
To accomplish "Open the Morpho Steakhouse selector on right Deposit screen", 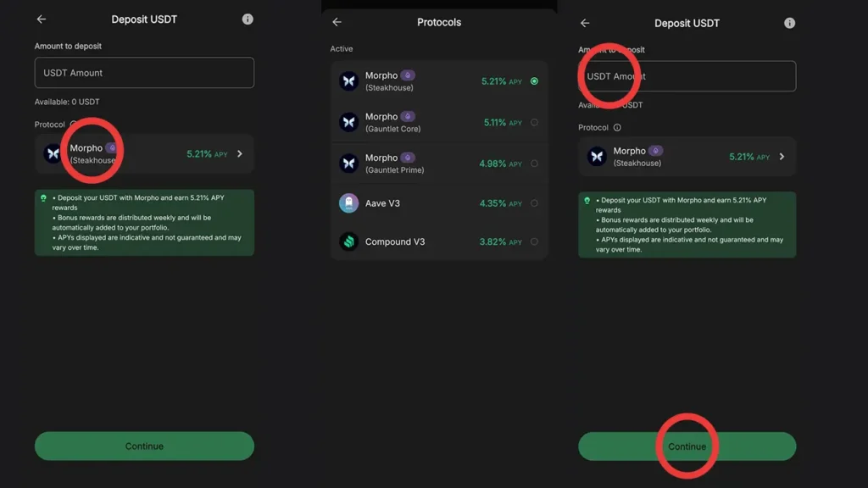I will (x=687, y=157).
